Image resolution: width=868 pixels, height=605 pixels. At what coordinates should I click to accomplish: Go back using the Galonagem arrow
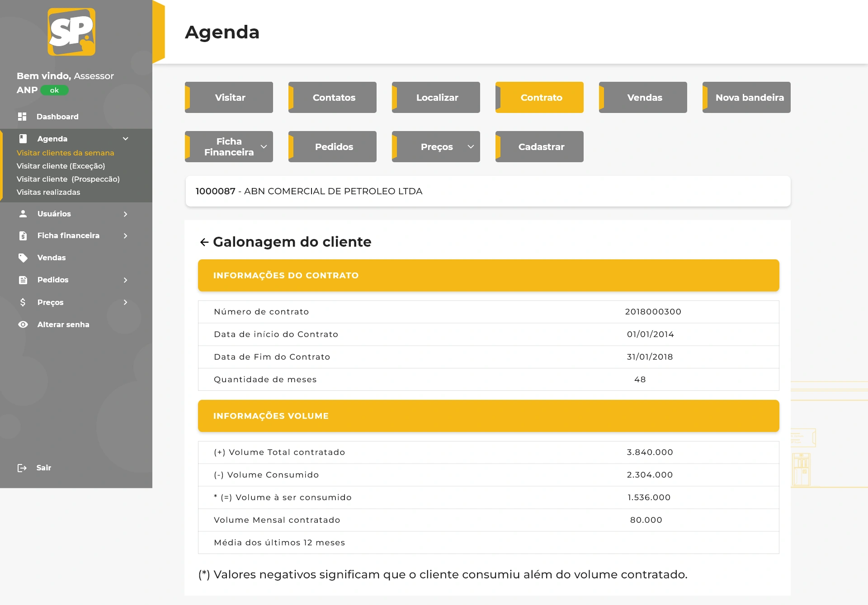(x=204, y=242)
